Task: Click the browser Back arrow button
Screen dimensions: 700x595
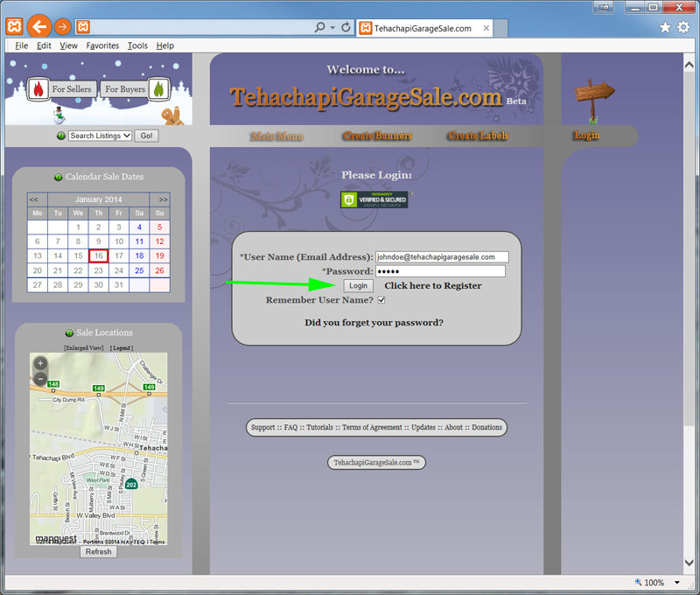Action: (x=38, y=27)
